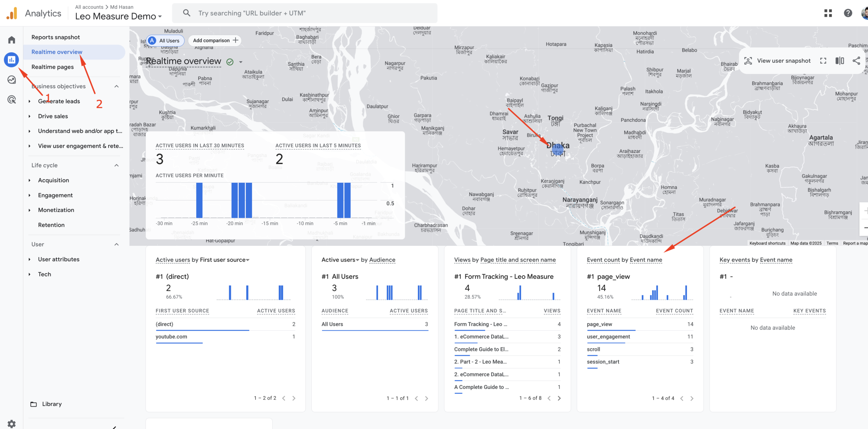This screenshot has width=868, height=429.
Task: Click the page_view event row
Action: click(640, 324)
